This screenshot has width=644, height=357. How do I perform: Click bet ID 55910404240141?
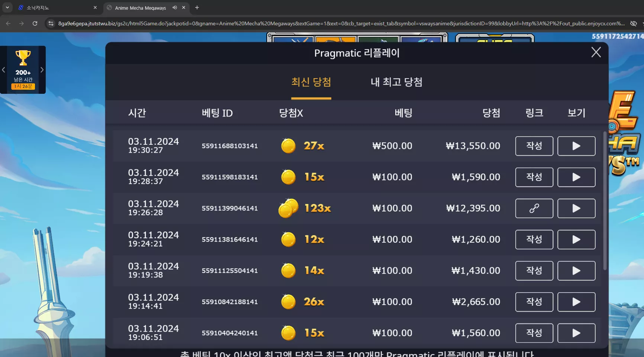[x=230, y=333]
